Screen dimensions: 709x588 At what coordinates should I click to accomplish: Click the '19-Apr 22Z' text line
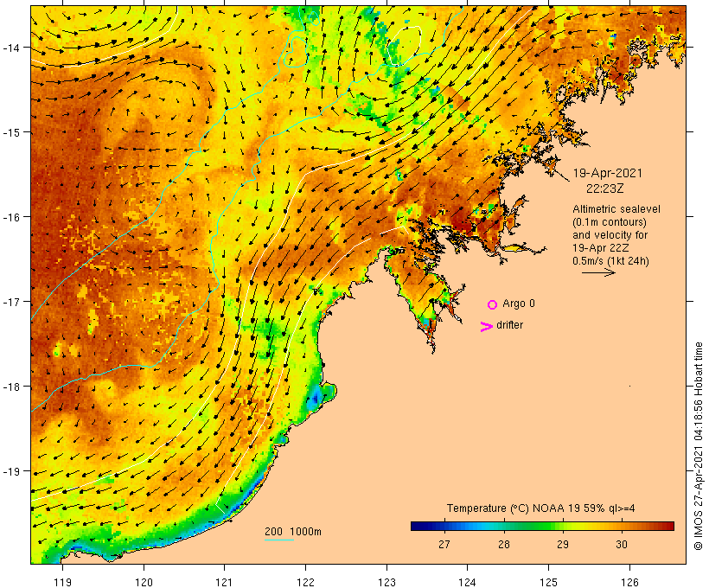point(600,248)
